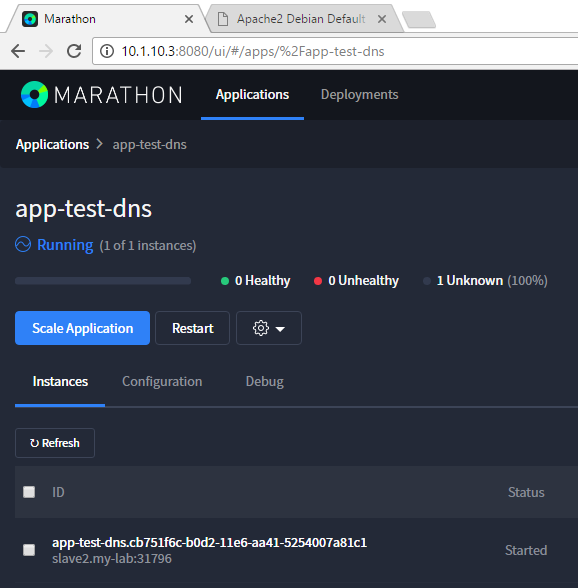Click the instance health progress bar

click(103, 281)
